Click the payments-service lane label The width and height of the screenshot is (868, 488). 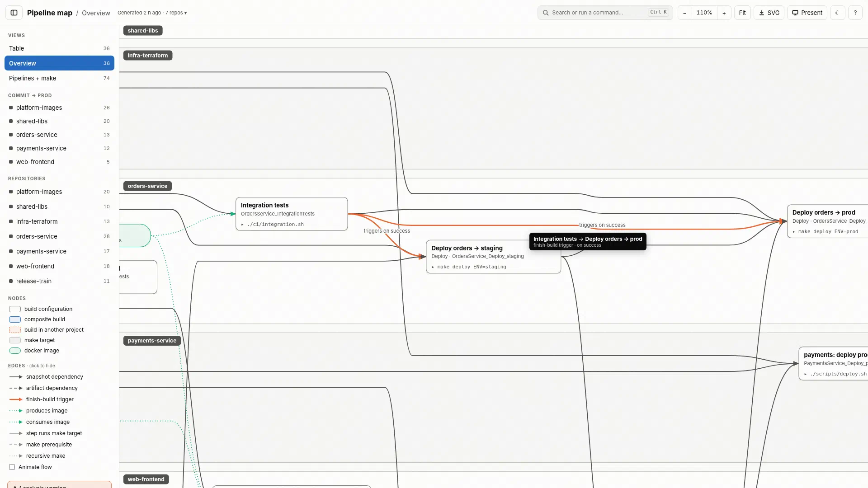point(152,341)
